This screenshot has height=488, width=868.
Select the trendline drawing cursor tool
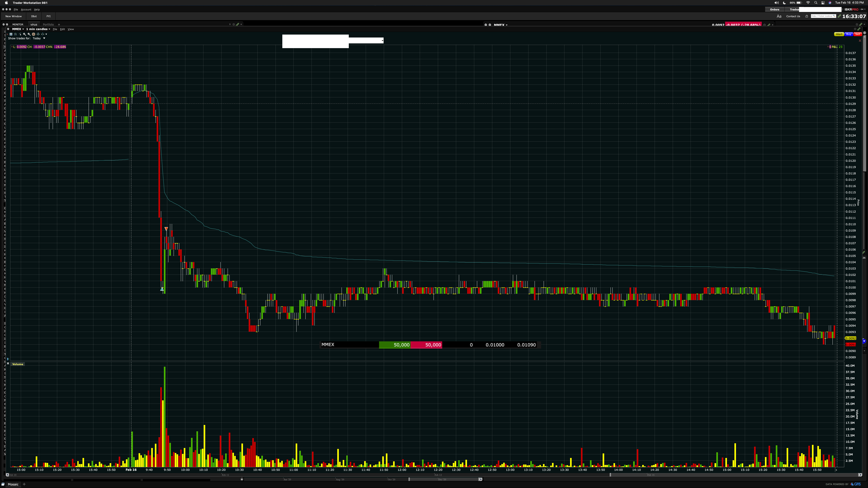coord(20,34)
